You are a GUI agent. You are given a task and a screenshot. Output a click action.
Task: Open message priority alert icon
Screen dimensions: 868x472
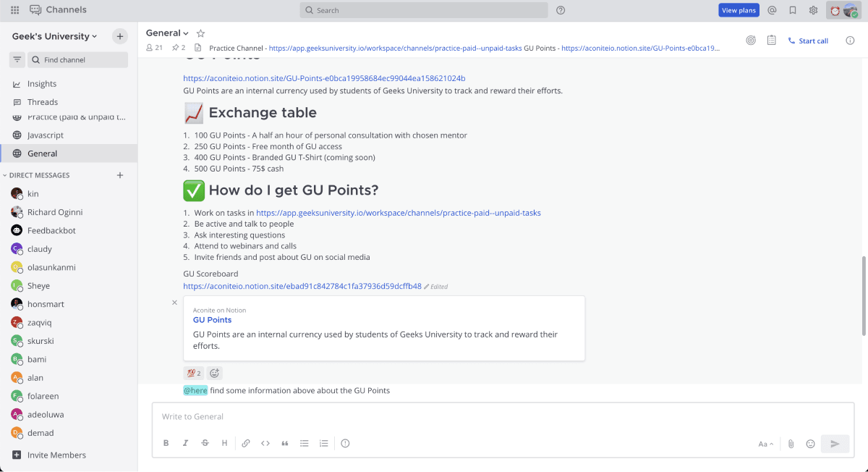tap(345, 443)
